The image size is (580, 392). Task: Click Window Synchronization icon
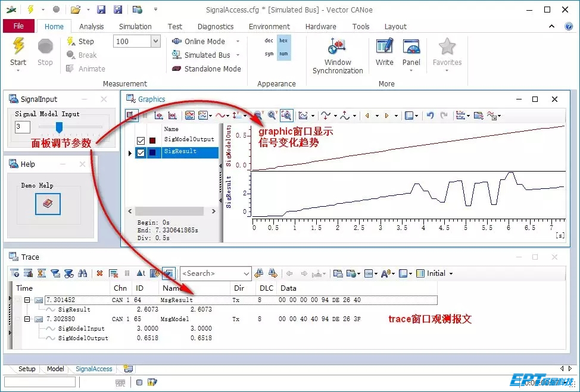pyautogui.click(x=337, y=46)
